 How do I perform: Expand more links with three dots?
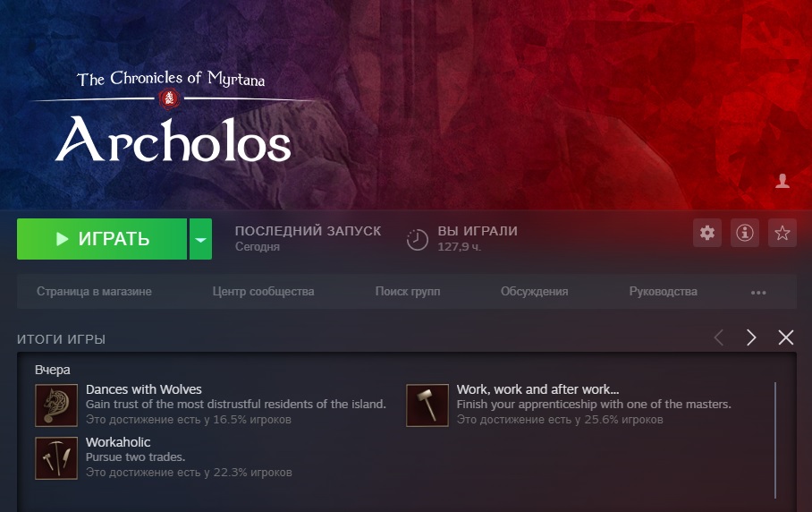(758, 293)
